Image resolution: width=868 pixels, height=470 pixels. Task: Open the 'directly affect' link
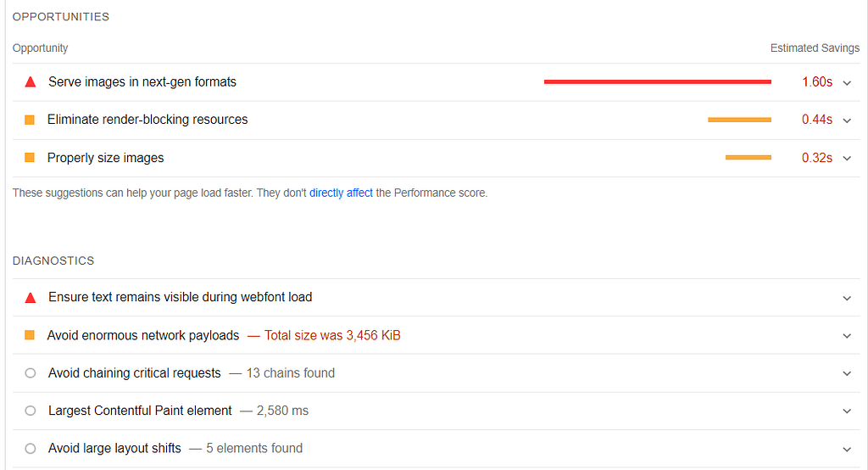point(341,193)
